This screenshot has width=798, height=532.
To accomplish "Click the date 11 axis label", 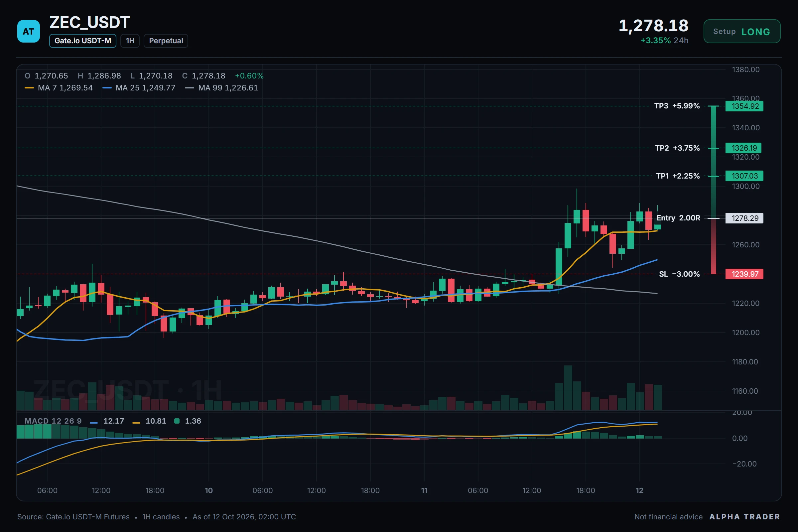I will pos(424,491).
